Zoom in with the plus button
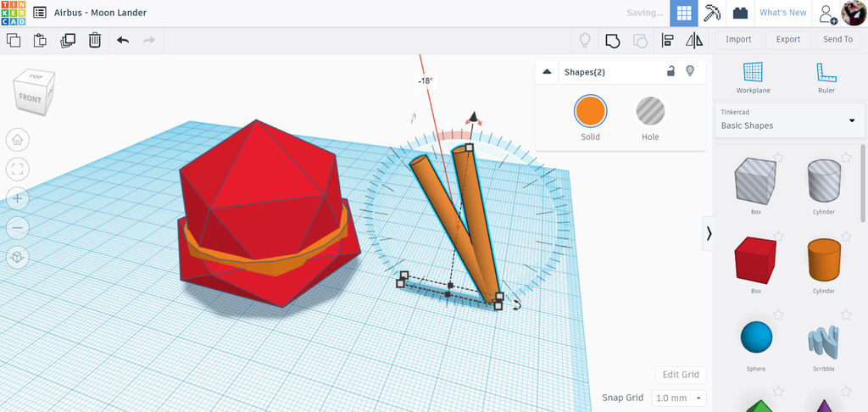Image resolution: width=868 pixels, height=412 pixels. click(x=17, y=198)
